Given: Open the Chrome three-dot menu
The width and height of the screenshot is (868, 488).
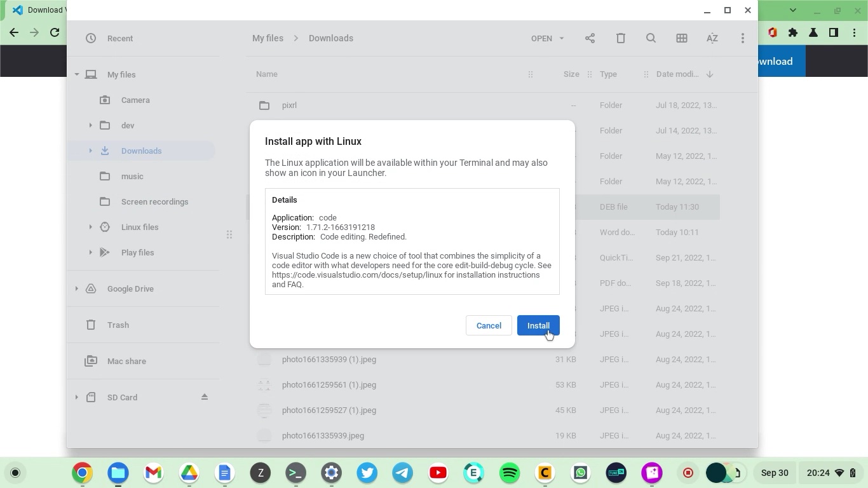Looking at the screenshot, I should point(854,32).
